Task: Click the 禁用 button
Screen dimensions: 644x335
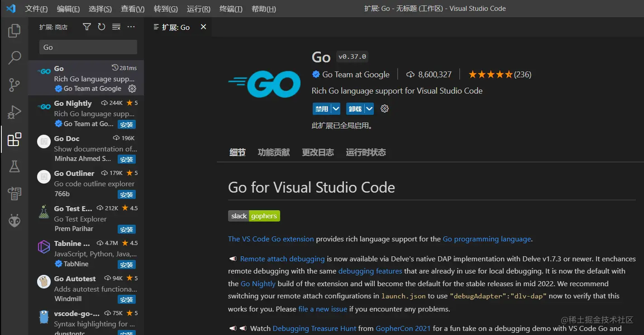Action: pyautogui.click(x=322, y=109)
